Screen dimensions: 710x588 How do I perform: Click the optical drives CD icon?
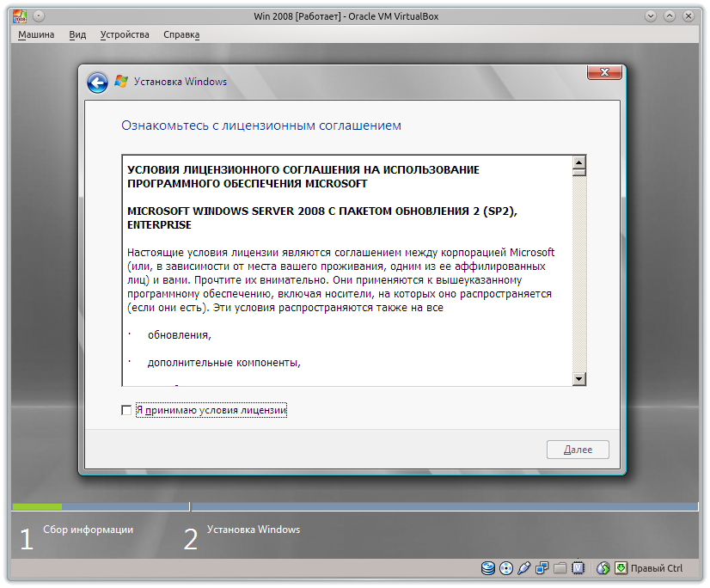click(506, 568)
